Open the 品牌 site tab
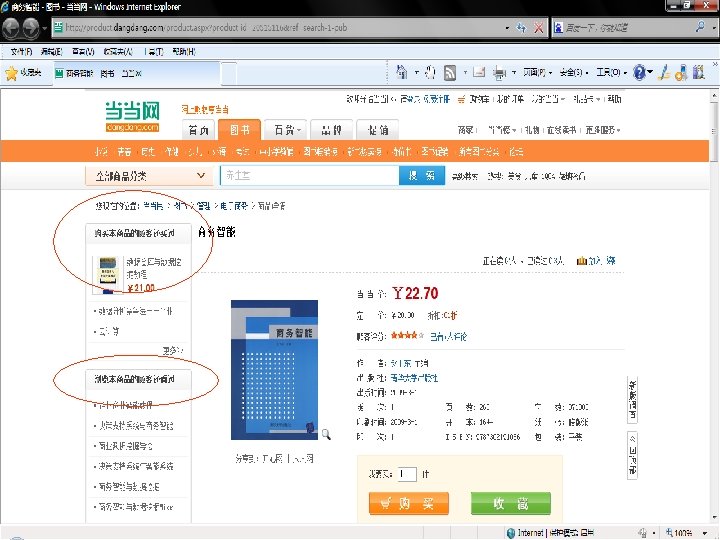This screenshot has height=540, width=720. pos(332,130)
